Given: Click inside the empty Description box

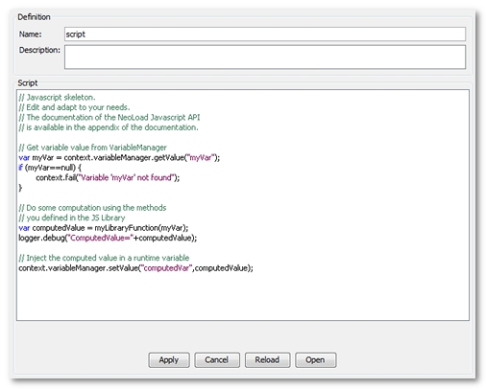Looking at the screenshot, I should (x=265, y=57).
